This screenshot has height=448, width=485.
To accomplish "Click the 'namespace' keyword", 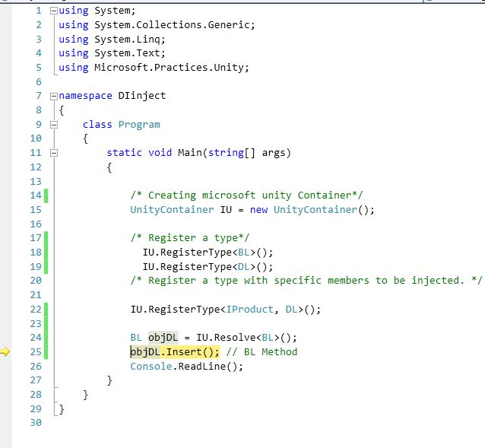I will point(85,96).
